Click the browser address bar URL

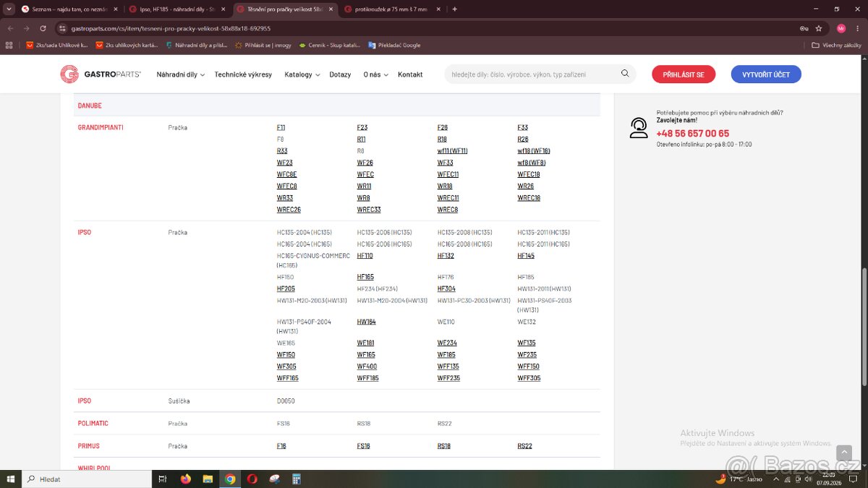click(x=171, y=28)
